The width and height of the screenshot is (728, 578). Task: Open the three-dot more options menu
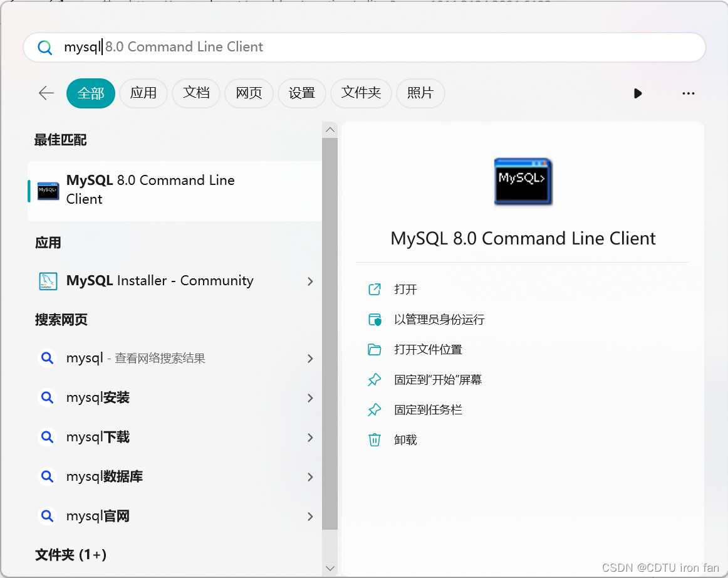click(688, 93)
